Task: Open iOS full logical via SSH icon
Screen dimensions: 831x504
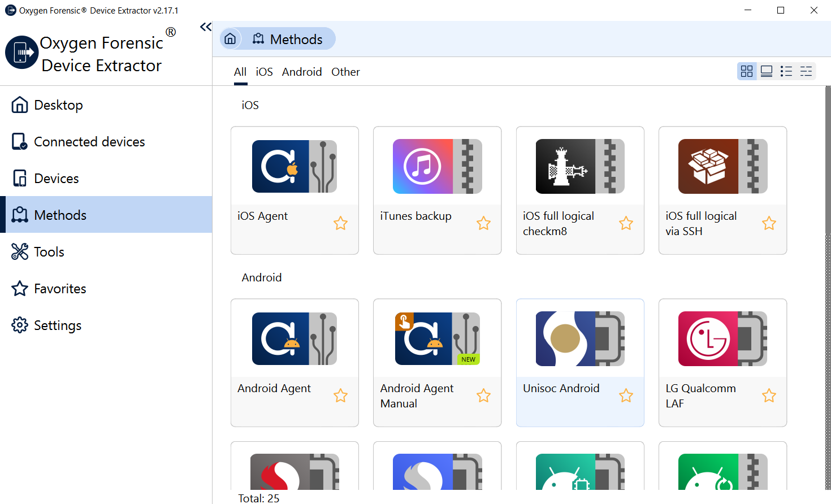Action: point(723,166)
